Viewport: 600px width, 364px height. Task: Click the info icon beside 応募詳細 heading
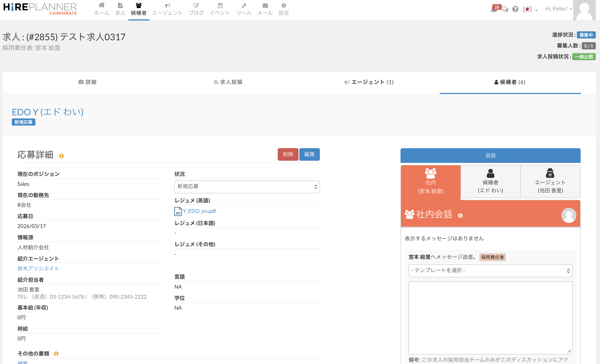point(62,156)
